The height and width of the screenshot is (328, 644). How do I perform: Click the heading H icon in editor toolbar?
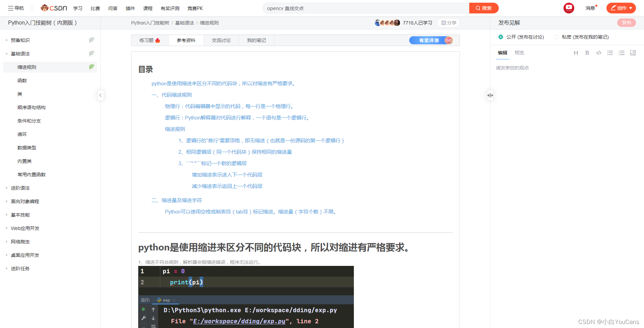[x=576, y=53]
